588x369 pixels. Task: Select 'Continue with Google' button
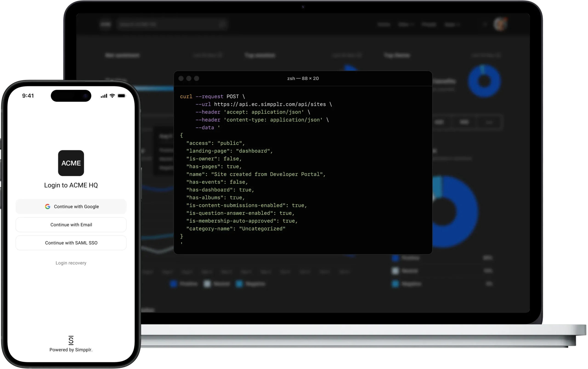(71, 207)
